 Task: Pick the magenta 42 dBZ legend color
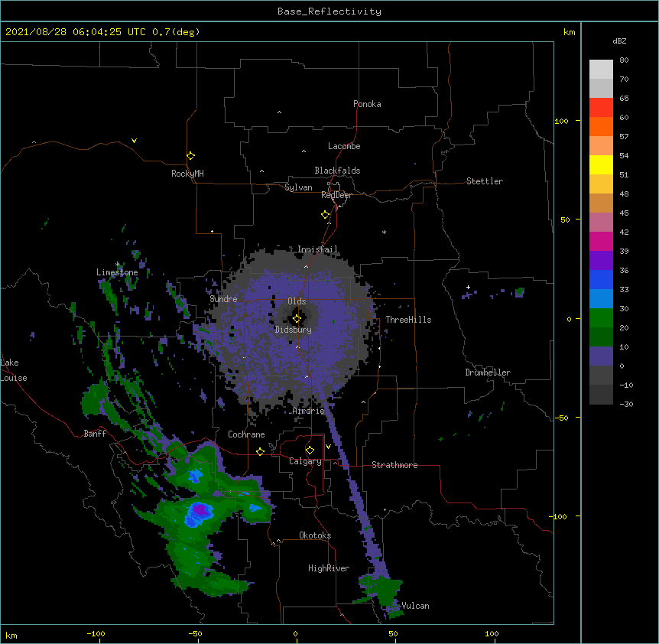601,241
